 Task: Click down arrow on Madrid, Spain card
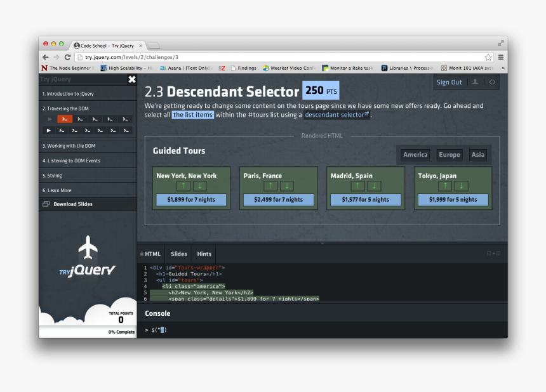[375, 186]
